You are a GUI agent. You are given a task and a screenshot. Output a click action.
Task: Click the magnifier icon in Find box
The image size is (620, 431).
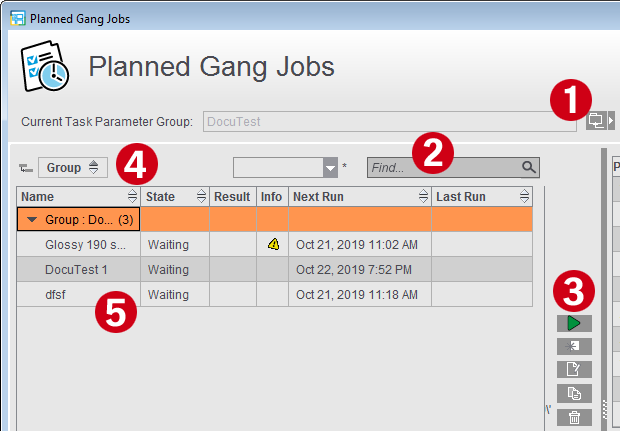[x=528, y=168]
